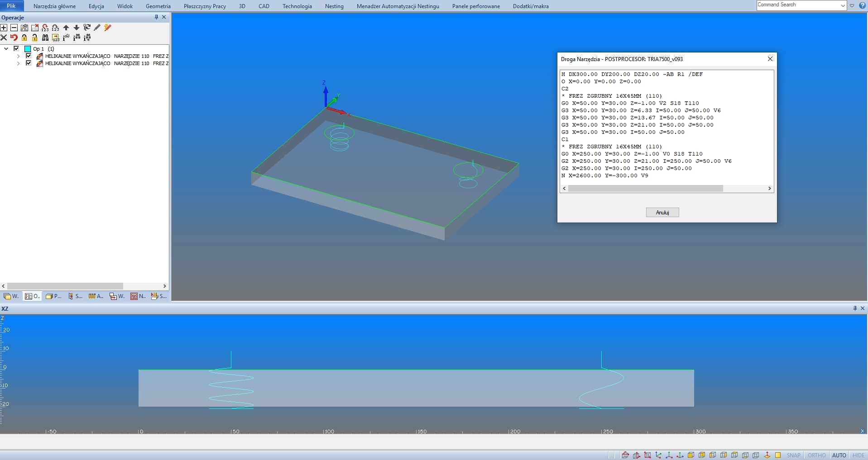Image resolution: width=868 pixels, height=460 pixels.
Task: Click the black X delete operation icon
Action: (4, 38)
